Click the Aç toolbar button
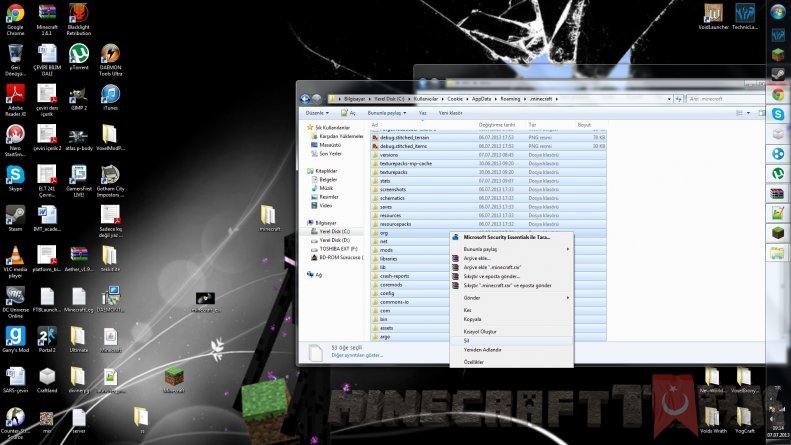The width and height of the screenshot is (791, 445). click(349, 113)
